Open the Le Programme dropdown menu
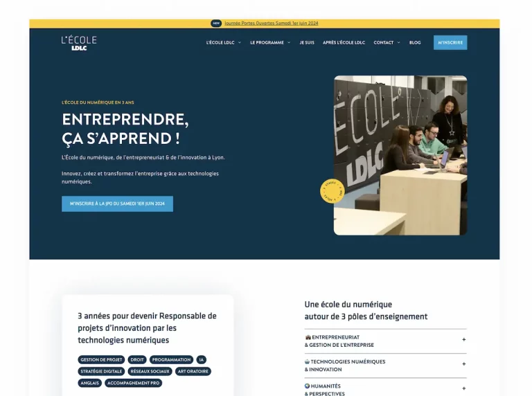The image size is (532, 396). coord(270,43)
